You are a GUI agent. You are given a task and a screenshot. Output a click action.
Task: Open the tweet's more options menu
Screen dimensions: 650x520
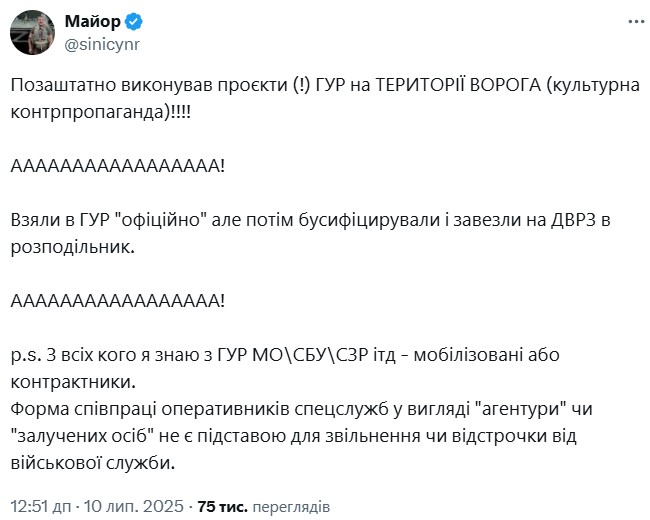point(635,20)
